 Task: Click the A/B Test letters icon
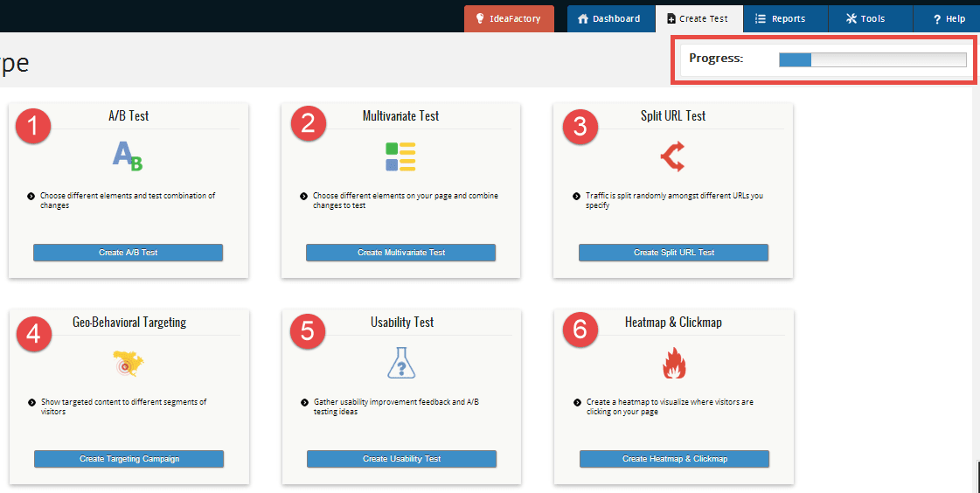pyautogui.click(x=129, y=156)
